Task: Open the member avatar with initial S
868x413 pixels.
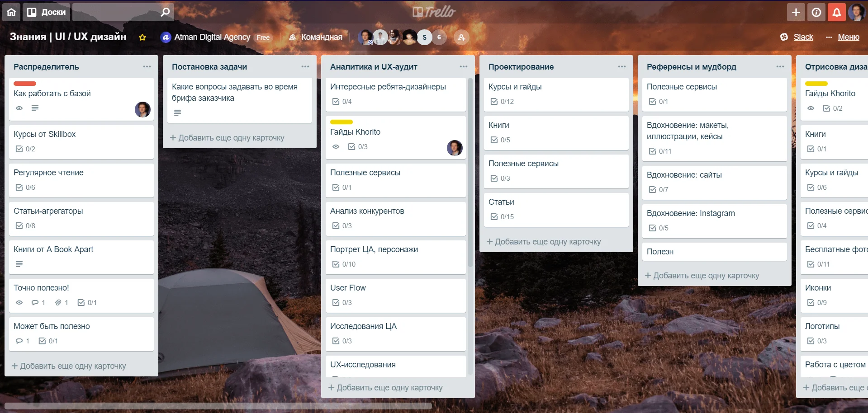Action: (424, 37)
